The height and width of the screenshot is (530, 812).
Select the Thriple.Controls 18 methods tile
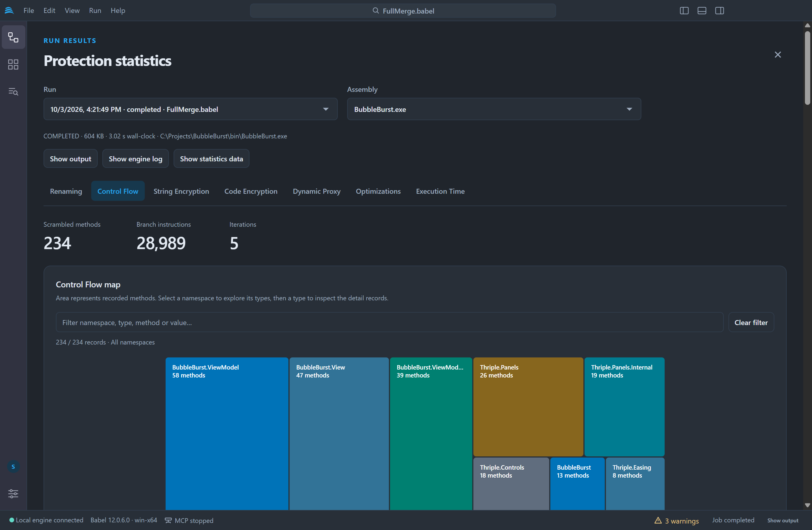511,484
